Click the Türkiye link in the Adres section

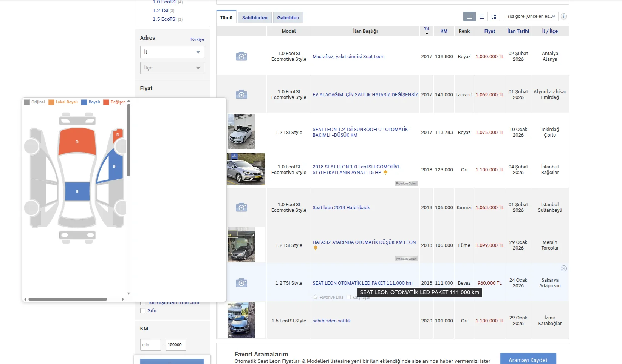[197, 39]
